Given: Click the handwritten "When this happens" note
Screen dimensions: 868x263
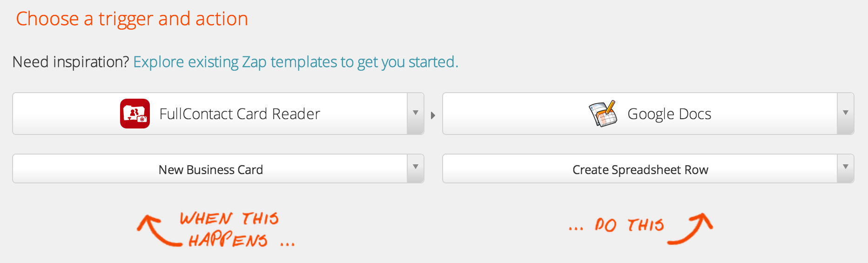Looking at the screenshot, I should tap(229, 229).
